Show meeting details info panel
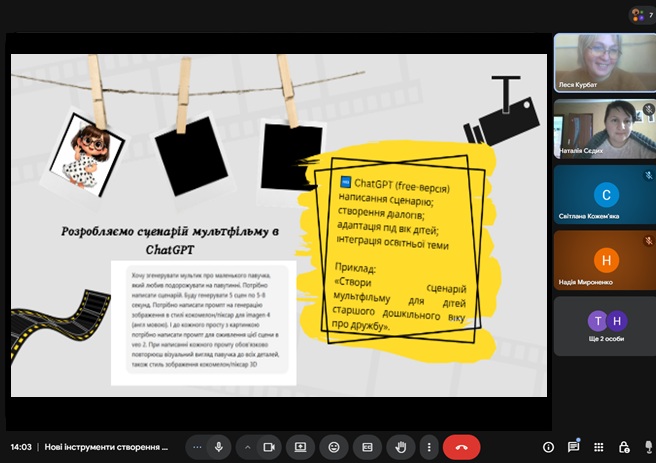 click(x=548, y=446)
